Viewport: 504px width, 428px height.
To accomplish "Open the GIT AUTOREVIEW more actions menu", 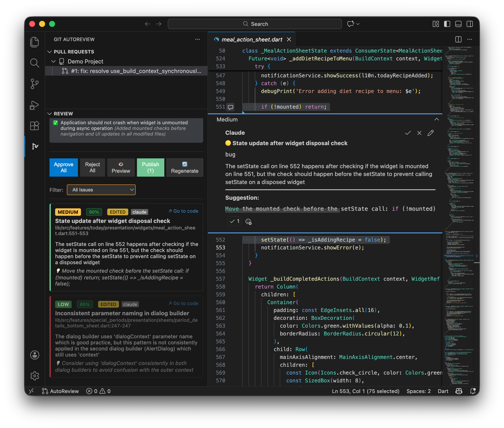I will tap(197, 39).
